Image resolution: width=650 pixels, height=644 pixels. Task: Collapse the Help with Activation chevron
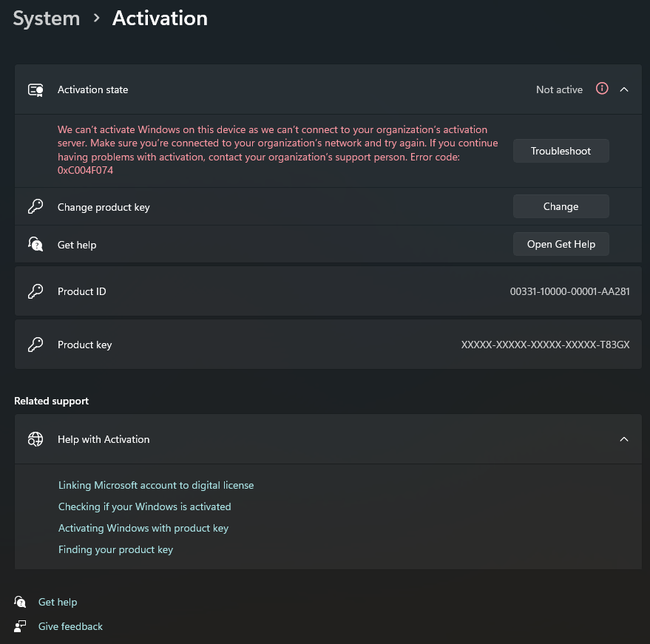pos(624,439)
